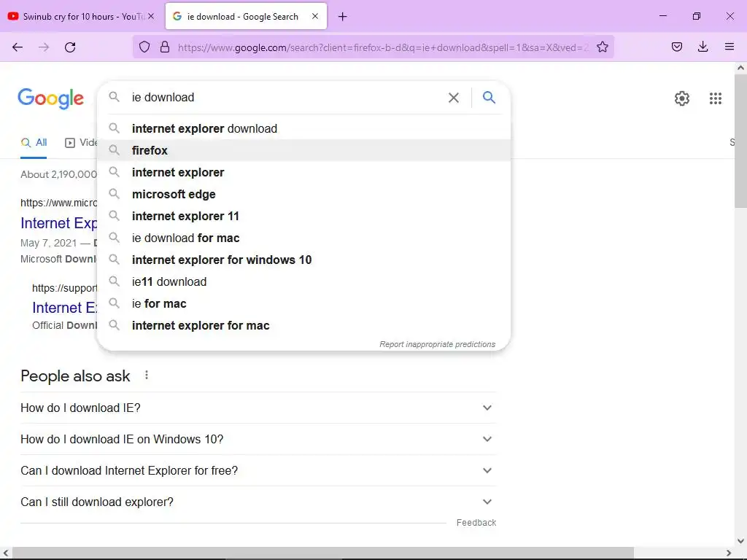The image size is (747, 560).
Task: Bookmark this page with the star
Action: (602, 47)
